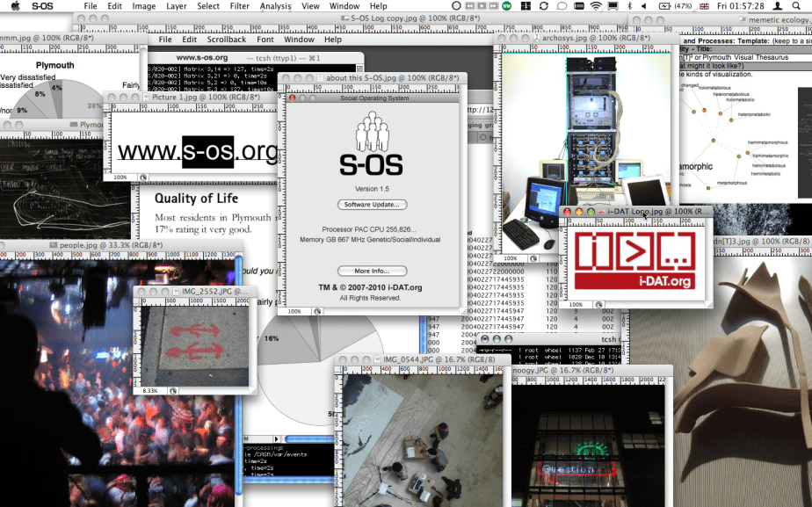Click the Software Update button
Image resolution: width=812 pixels, height=507 pixels.
[x=372, y=205]
